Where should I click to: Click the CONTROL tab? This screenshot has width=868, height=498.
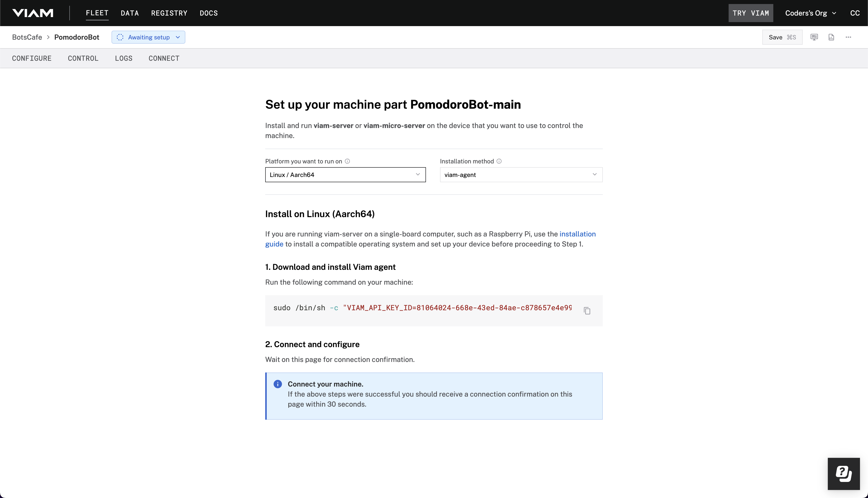click(x=83, y=58)
